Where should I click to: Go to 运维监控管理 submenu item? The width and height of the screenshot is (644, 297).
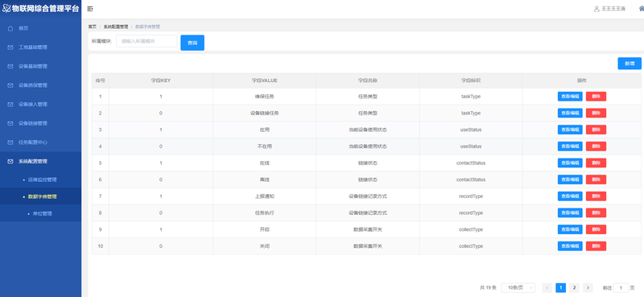41,180
